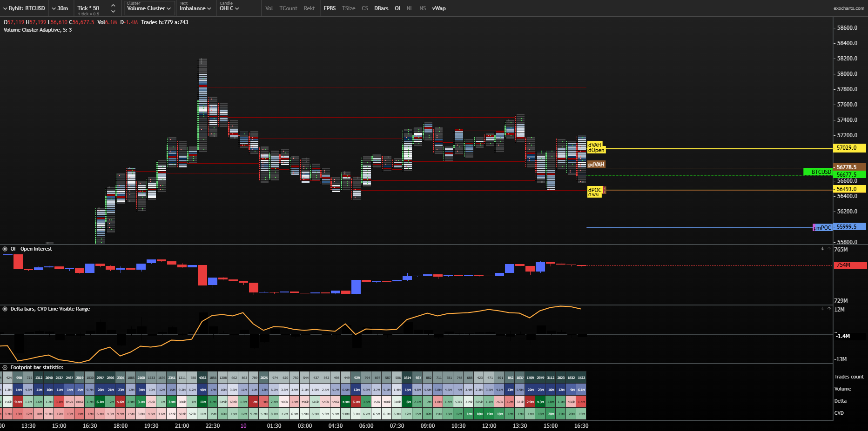Open settings gear for Delta bars CVD panel
The width and height of the screenshot is (868, 431).
click(x=5, y=309)
